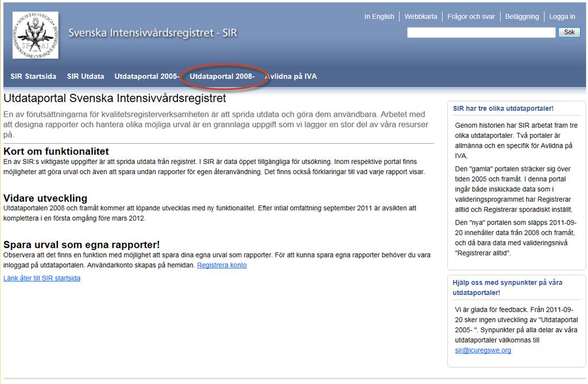Click heading Utdataportal Svenska Intensivvårdsregistret

[115, 98]
